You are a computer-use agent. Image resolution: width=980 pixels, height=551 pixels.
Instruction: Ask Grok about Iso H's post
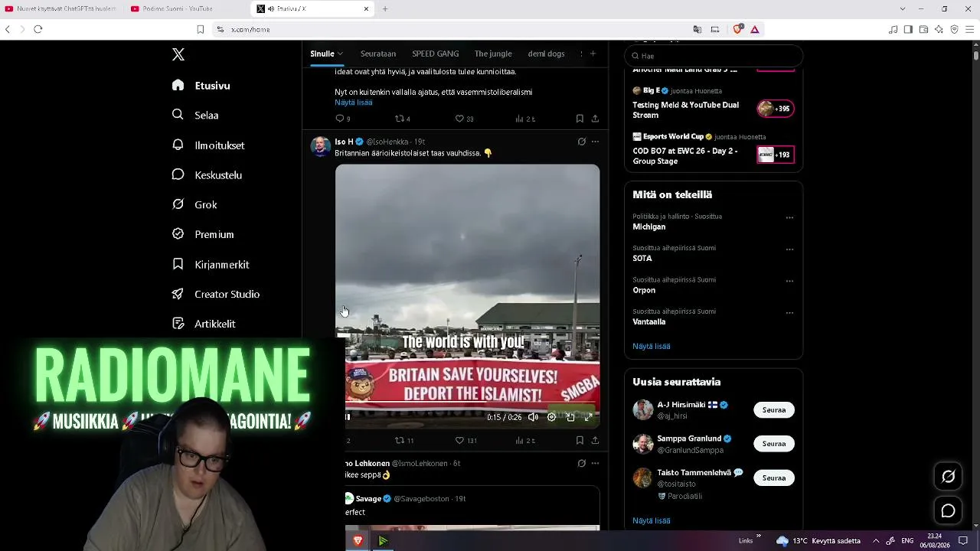(x=581, y=142)
